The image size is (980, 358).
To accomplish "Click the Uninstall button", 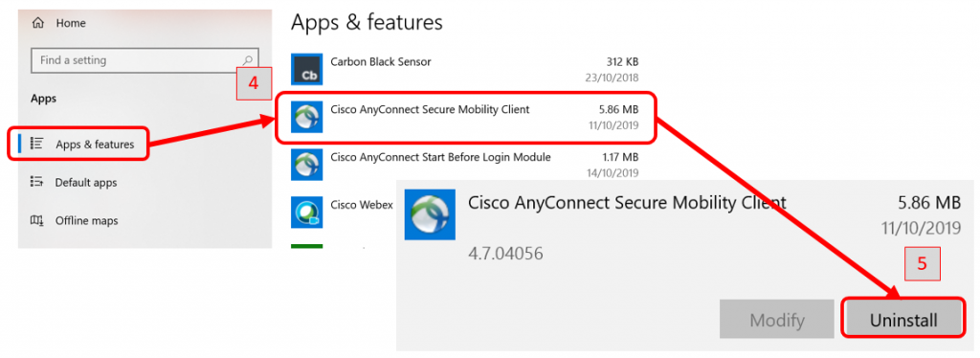I will click(903, 321).
